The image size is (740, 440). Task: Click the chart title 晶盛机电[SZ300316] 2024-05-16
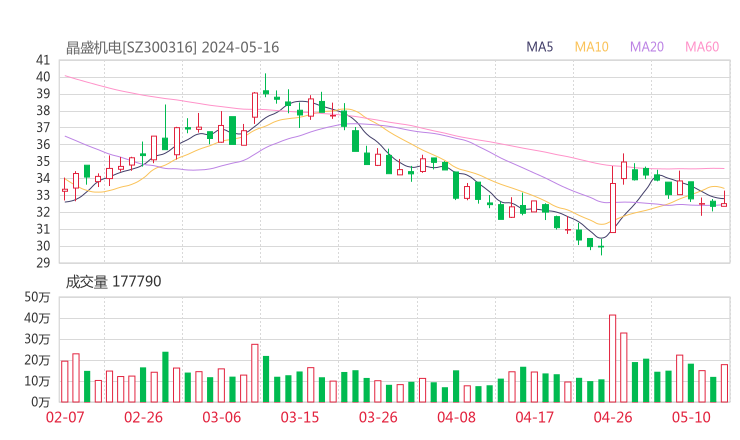pyautogui.click(x=172, y=48)
